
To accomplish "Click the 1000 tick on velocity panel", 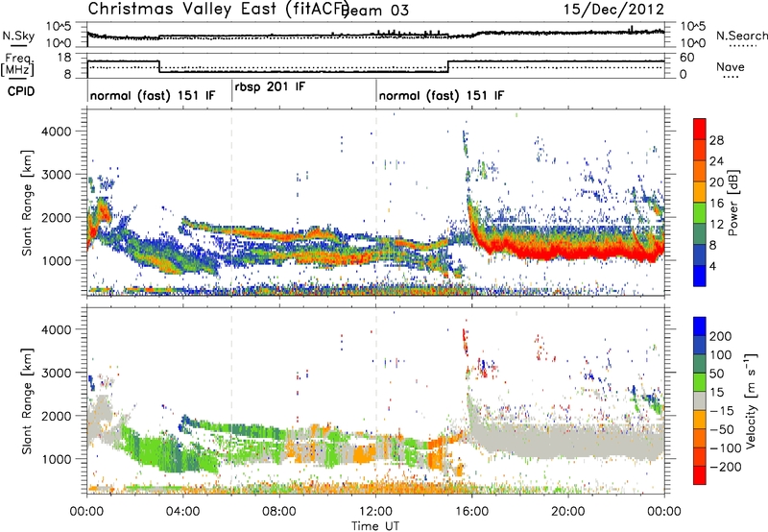I will (x=56, y=459).
